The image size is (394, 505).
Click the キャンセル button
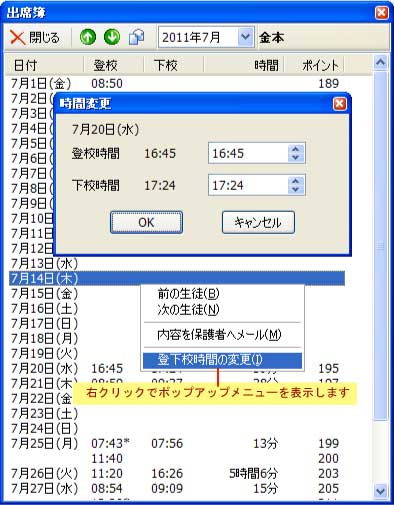tap(258, 222)
